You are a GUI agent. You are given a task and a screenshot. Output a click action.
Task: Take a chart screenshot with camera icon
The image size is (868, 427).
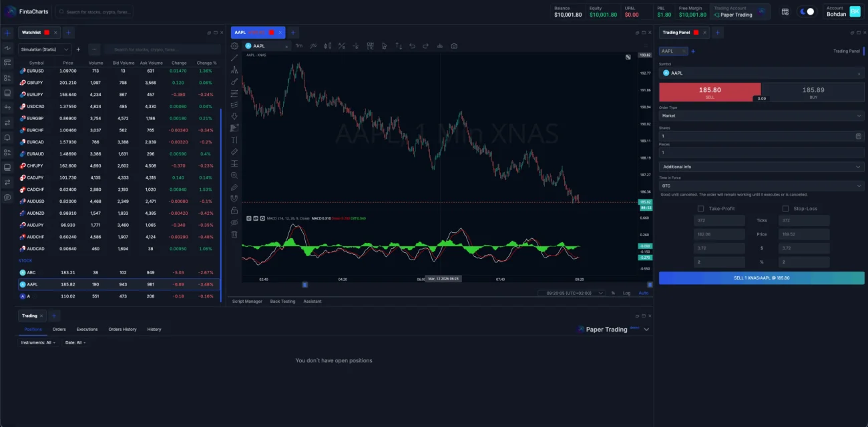pyautogui.click(x=454, y=46)
